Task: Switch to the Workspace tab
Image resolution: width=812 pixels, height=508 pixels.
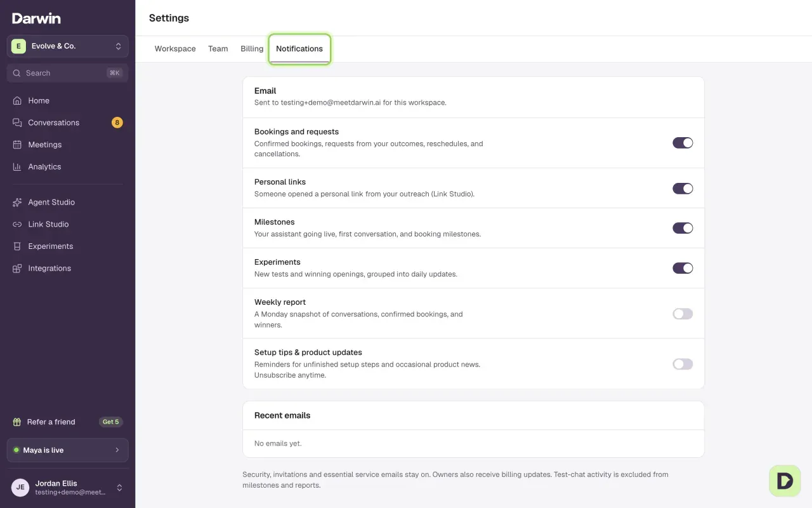Action: (x=175, y=49)
